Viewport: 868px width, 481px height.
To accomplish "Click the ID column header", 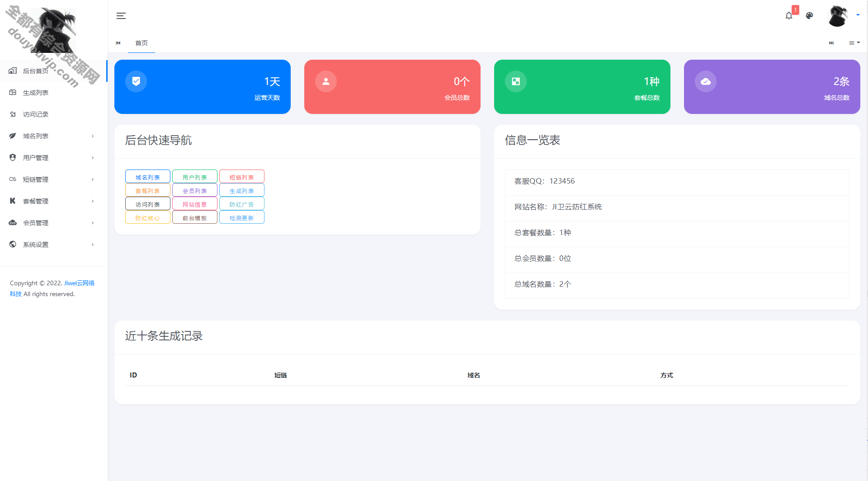I will point(133,375).
